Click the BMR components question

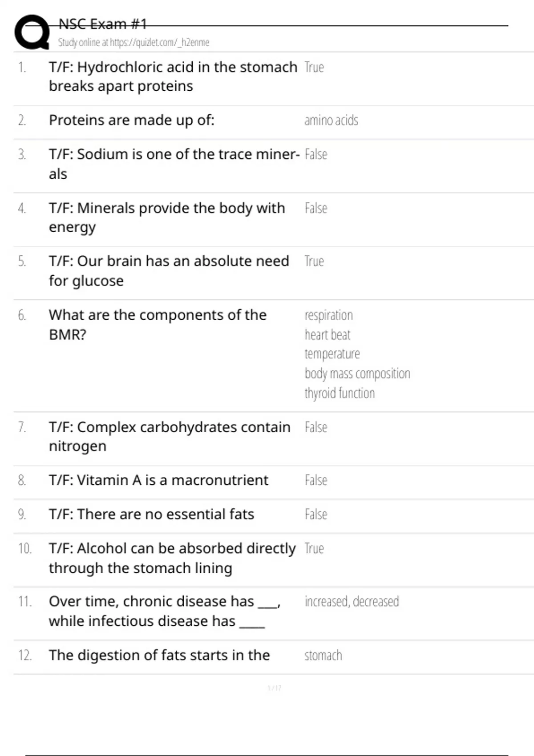click(x=158, y=324)
